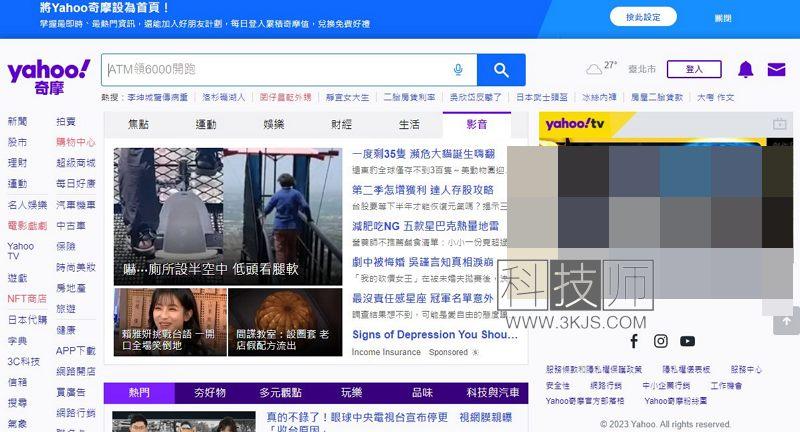Switch to the 運動 tab
800x432 pixels.
[x=206, y=124]
